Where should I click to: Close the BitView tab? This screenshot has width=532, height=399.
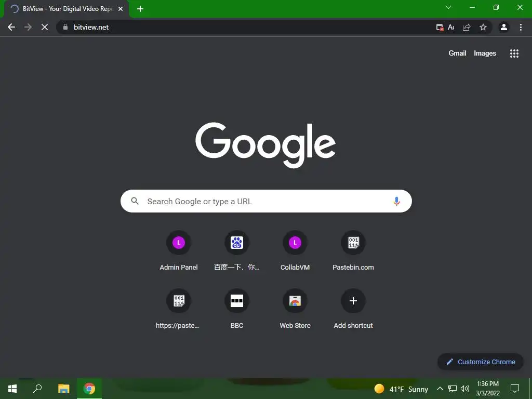tap(121, 9)
